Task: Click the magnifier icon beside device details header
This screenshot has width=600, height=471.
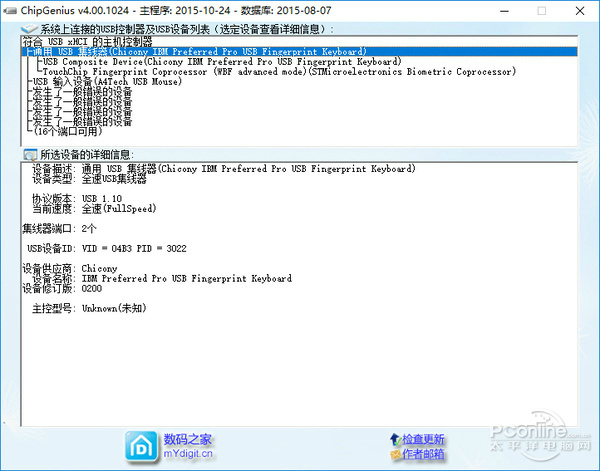Action: click(x=30, y=155)
